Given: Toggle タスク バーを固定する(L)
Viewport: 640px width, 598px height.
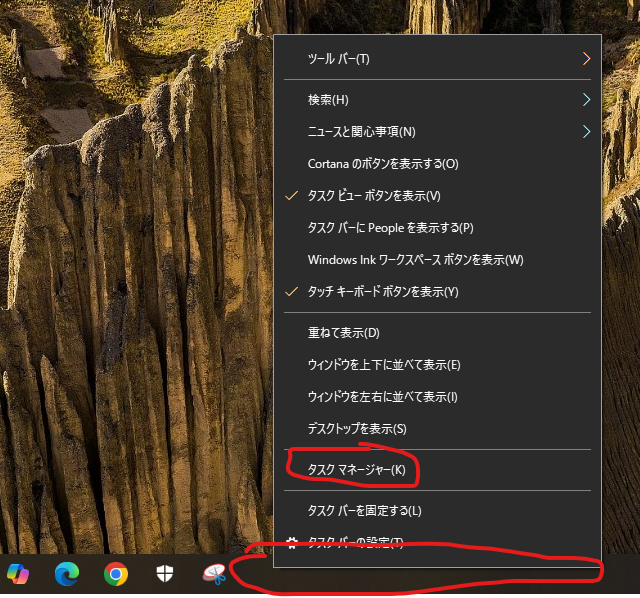Looking at the screenshot, I should [437, 511].
